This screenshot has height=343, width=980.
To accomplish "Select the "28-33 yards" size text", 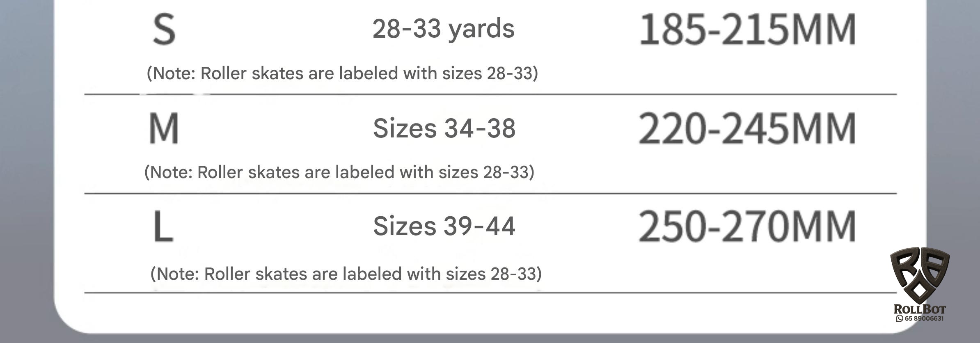I will 443,29.
